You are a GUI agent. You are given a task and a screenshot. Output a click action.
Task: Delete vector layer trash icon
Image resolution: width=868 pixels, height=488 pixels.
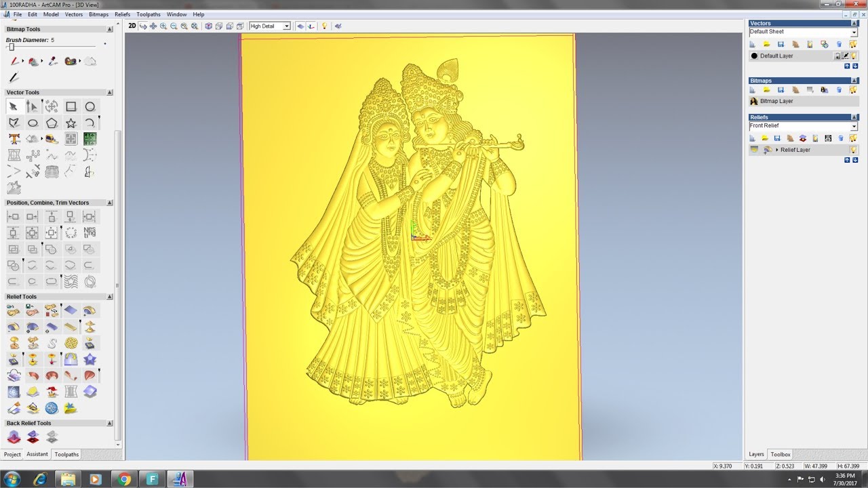coord(839,44)
